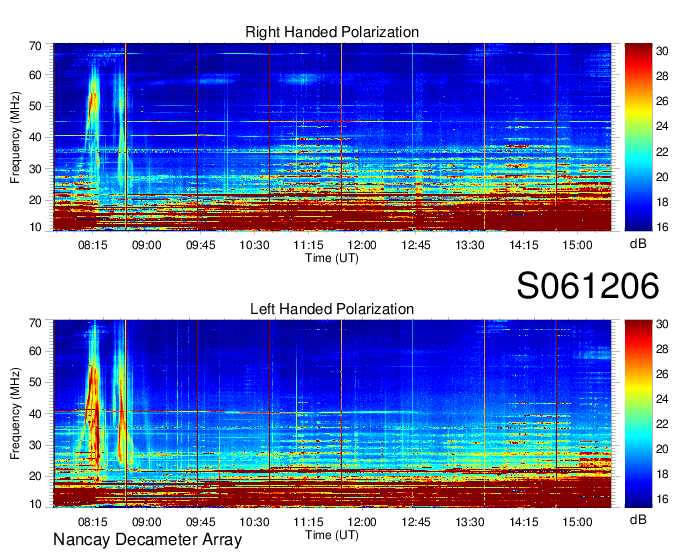Click the Left Handed Polarization spectrogram image

(x=332, y=414)
